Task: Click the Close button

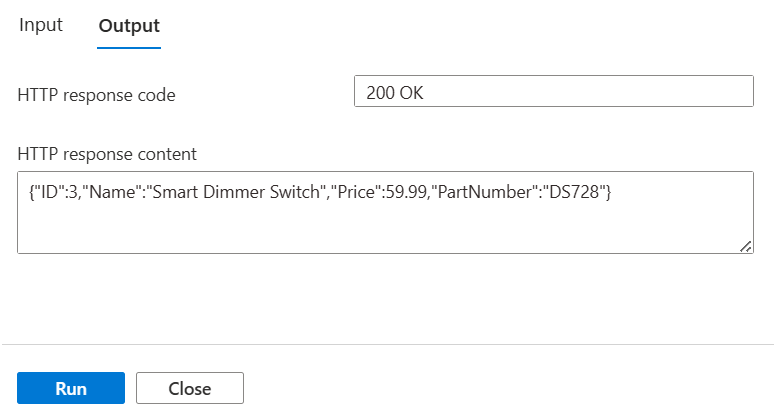Action: 189,388
